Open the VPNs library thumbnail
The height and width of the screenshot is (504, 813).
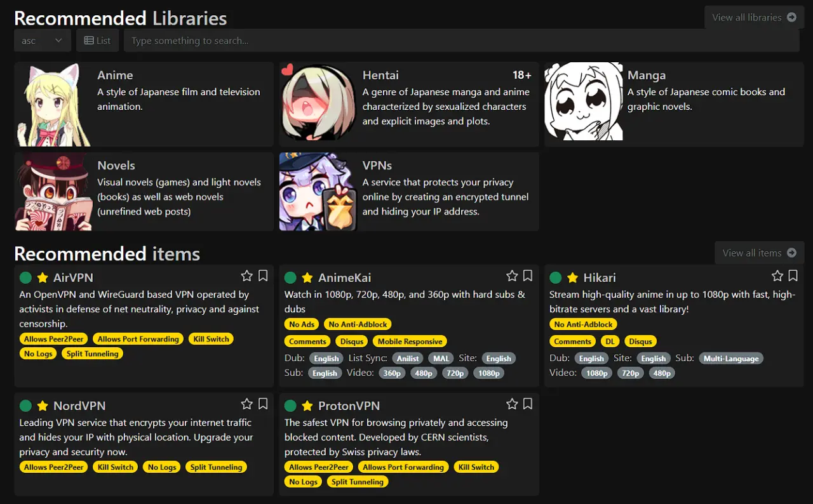pos(318,192)
